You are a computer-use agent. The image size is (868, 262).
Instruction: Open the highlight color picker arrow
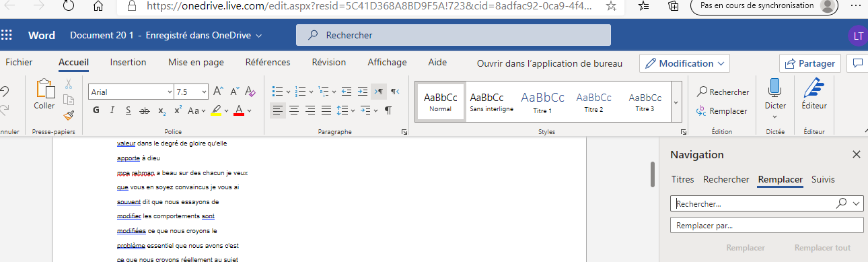click(226, 110)
